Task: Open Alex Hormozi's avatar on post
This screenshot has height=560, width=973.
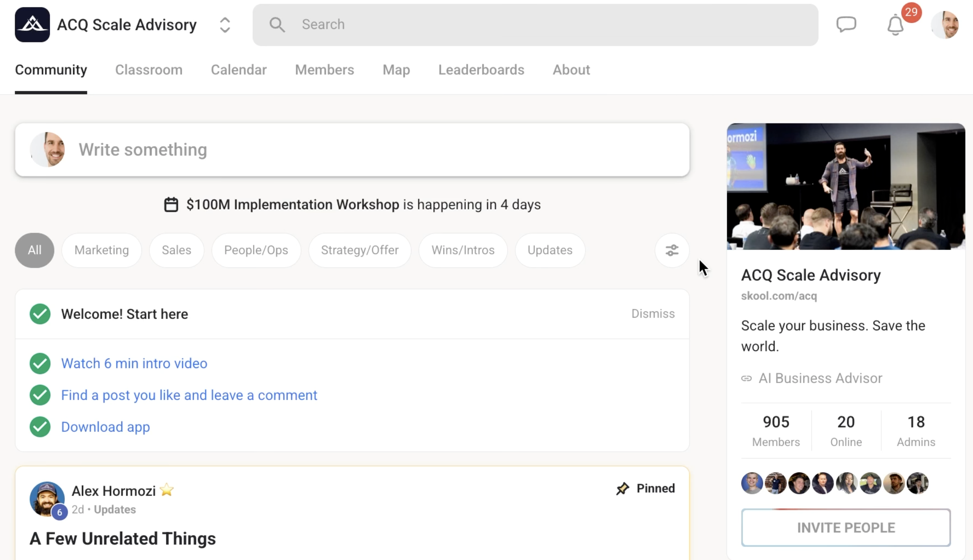Action: click(47, 499)
